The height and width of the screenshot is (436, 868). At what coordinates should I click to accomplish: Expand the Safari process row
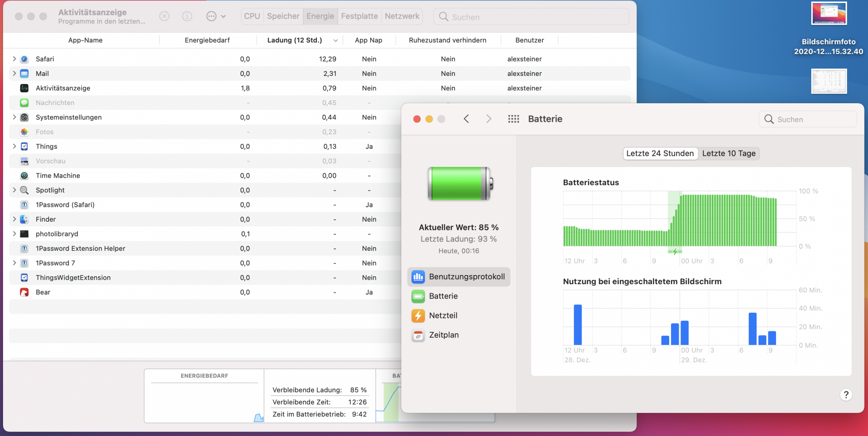point(14,59)
